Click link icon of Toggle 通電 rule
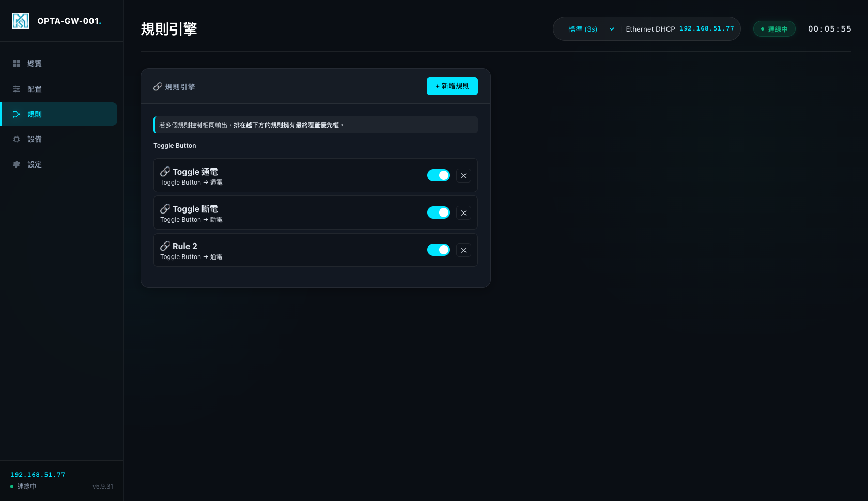This screenshot has width=868, height=501. [165, 172]
